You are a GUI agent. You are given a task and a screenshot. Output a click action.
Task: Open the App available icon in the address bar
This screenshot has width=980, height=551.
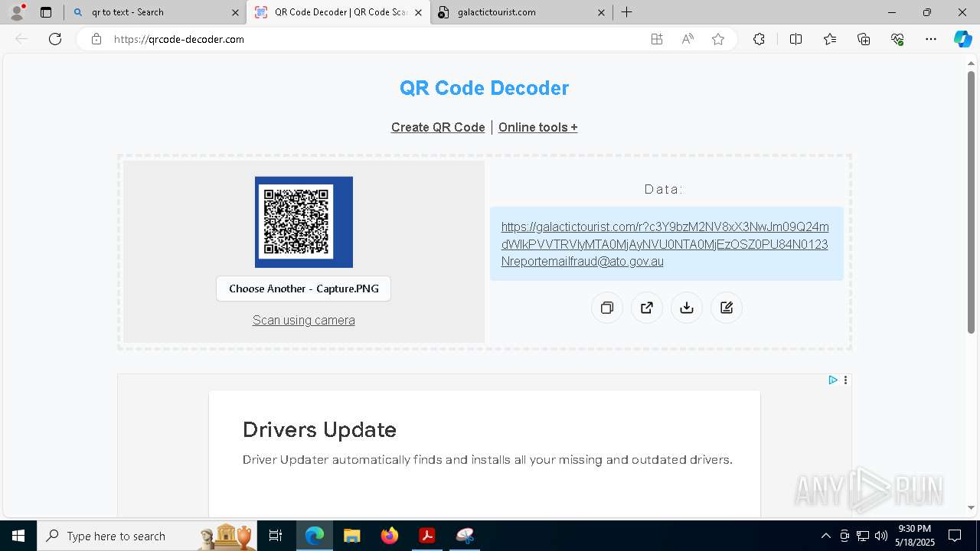click(x=657, y=39)
